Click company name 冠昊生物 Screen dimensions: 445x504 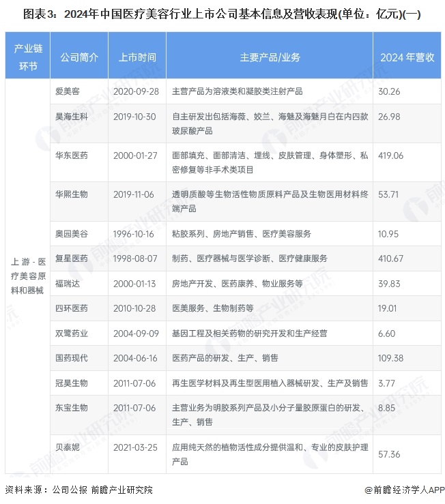pyautogui.click(x=71, y=383)
